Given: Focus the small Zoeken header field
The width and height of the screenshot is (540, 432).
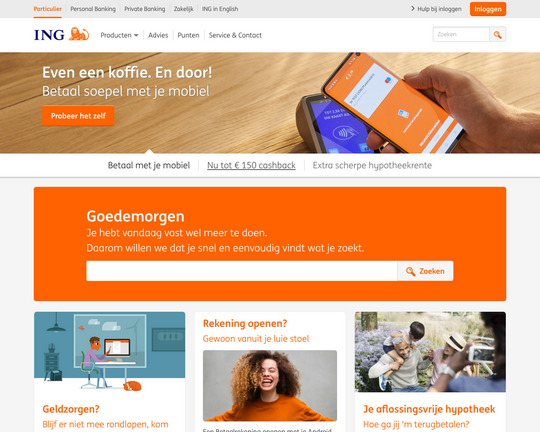Looking at the screenshot, I should pos(461,34).
